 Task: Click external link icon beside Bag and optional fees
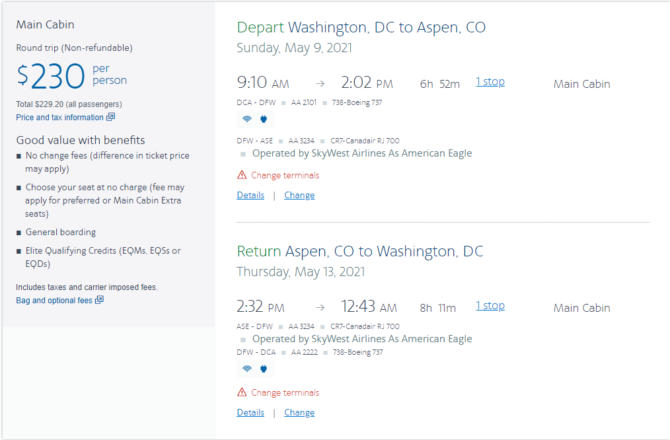click(99, 300)
